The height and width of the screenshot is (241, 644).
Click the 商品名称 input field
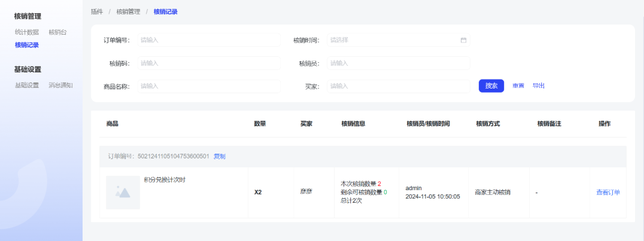(208, 86)
